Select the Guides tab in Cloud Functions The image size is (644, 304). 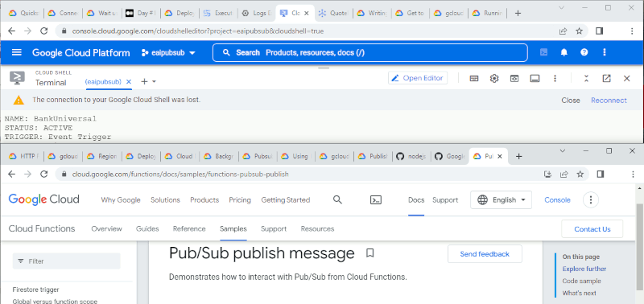click(x=147, y=228)
